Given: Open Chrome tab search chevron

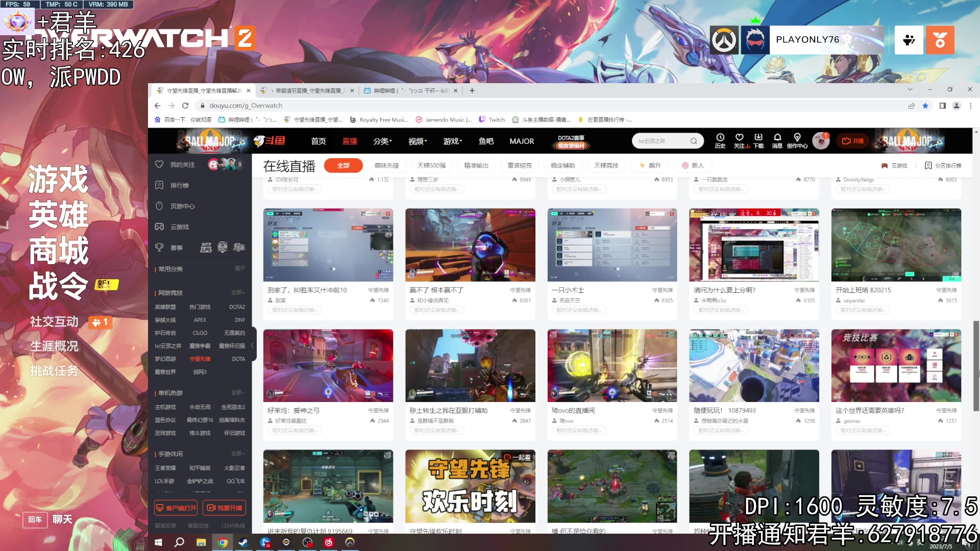Looking at the screenshot, I should (x=910, y=90).
